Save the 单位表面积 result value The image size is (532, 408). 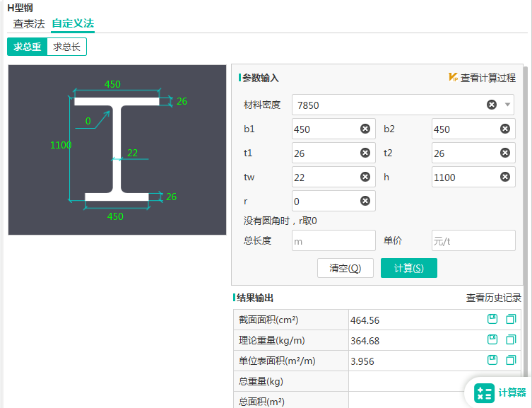492,360
